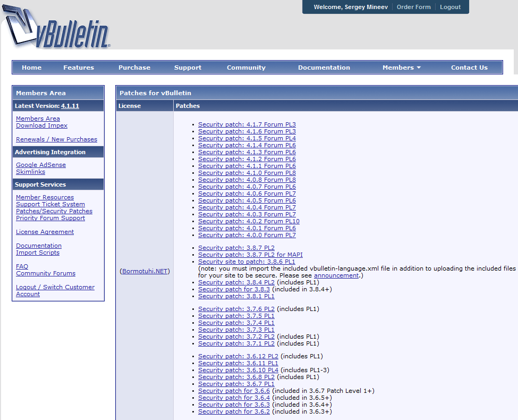Open the Documentation nav item
The image size is (518, 420).
point(324,68)
